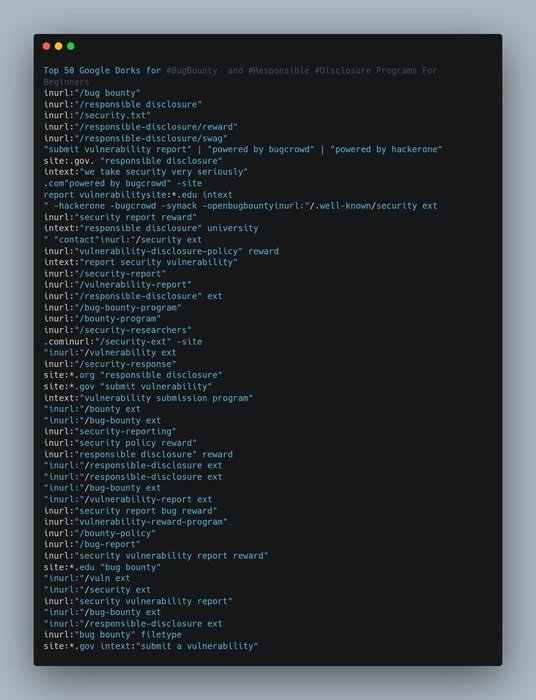This screenshot has height=700, width=536.
Task: Select the inurl:"vulnerability-disclosure-policy" reward line
Action: (161, 251)
